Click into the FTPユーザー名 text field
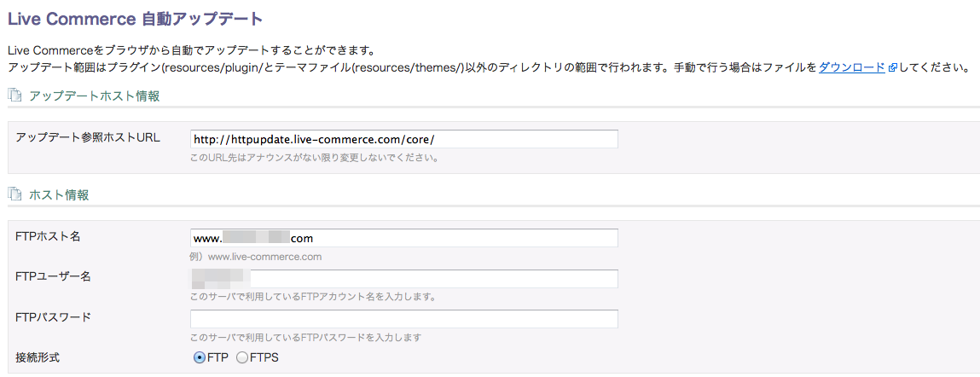The height and width of the screenshot is (377, 980). (x=404, y=279)
